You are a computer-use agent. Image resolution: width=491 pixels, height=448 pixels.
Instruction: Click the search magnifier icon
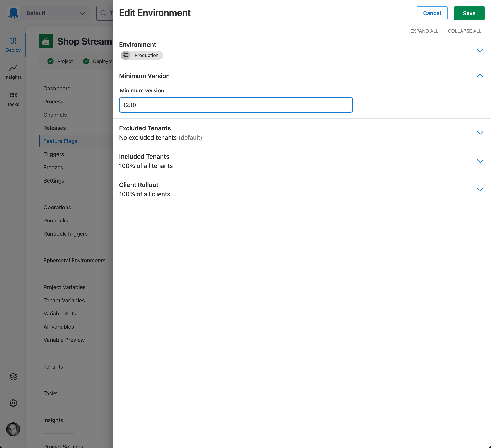104,13
